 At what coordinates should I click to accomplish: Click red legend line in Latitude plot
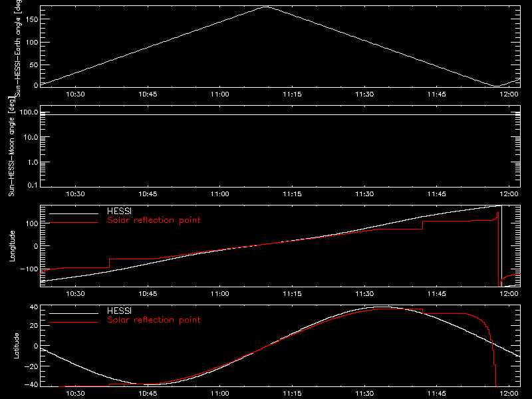[74, 323]
